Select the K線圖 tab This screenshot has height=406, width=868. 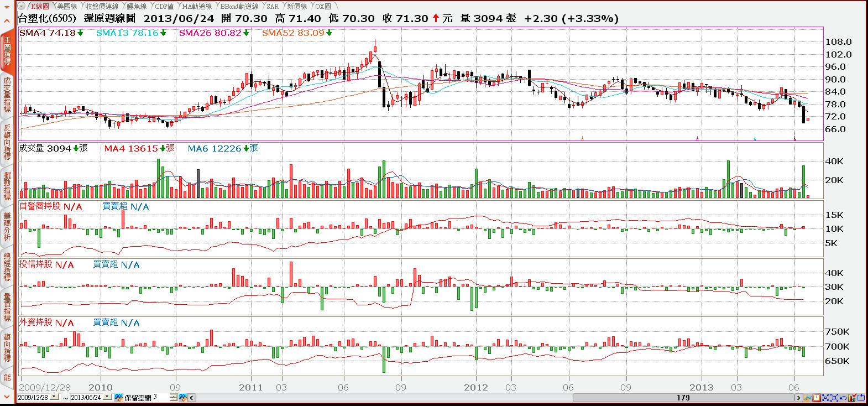pos(39,6)
